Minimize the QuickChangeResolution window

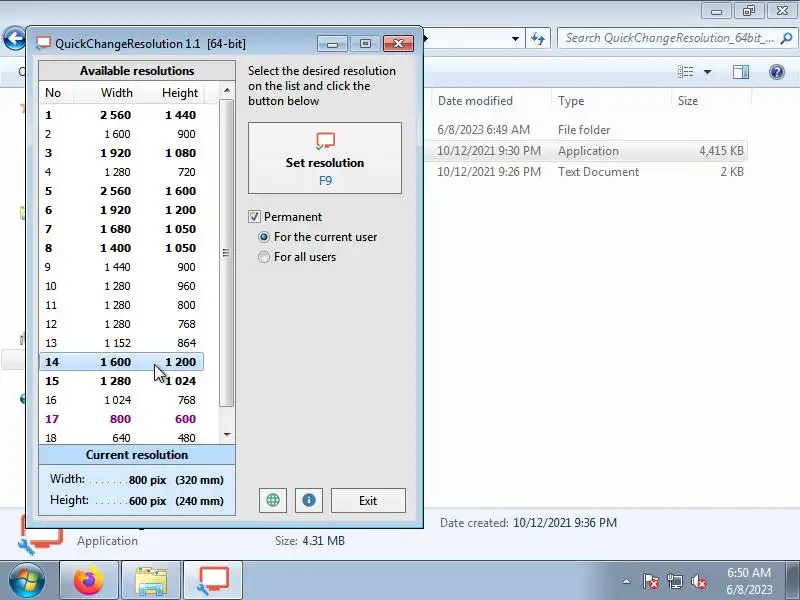[x=332, y=44]
